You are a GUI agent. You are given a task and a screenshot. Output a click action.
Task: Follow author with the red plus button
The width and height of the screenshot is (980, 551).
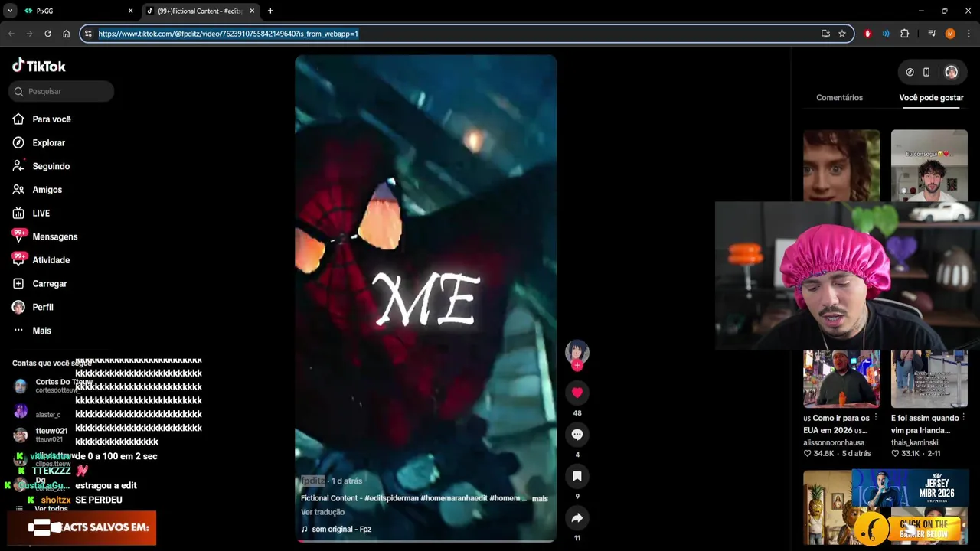pos(577,366)
